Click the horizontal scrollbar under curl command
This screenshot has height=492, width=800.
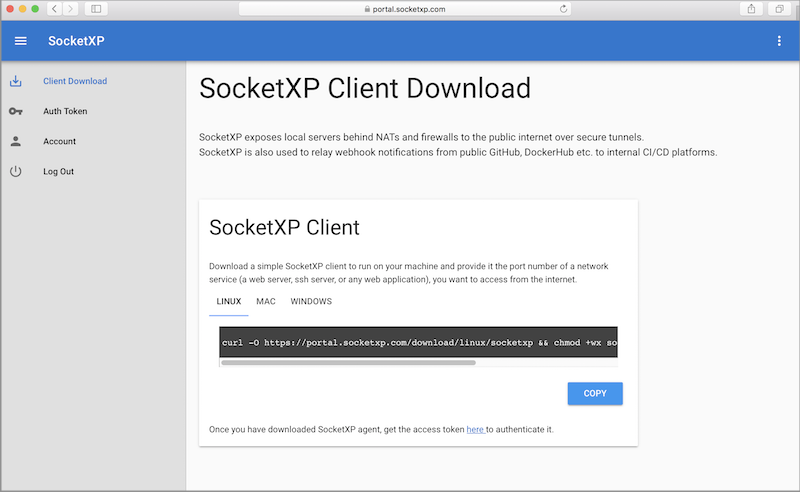click(x=348, y=363)
